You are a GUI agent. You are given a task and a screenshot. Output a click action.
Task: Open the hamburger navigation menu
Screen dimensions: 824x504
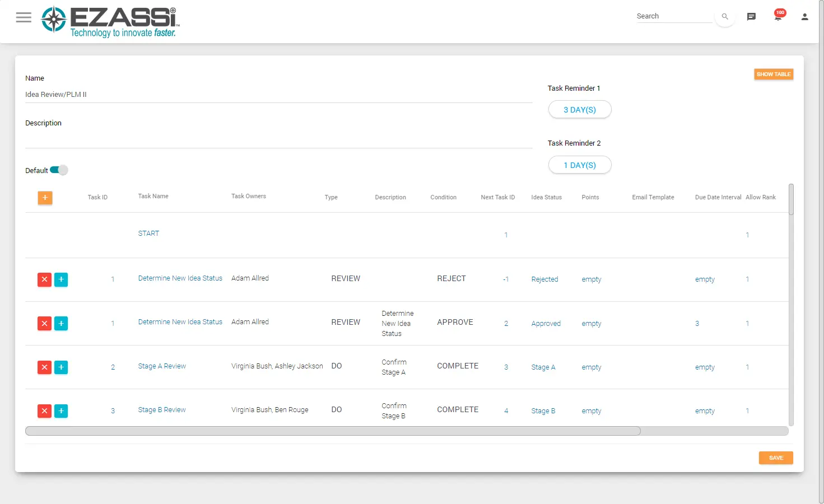(x=24, y=17)
